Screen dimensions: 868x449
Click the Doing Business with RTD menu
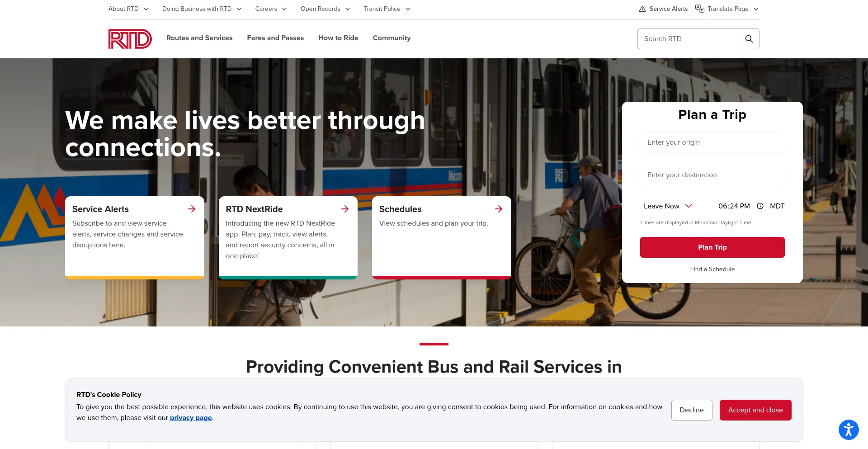pyautogui.click(x=197, y=9)
